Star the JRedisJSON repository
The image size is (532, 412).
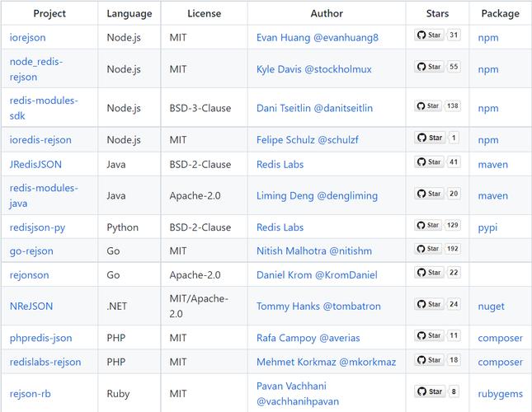click(429, 162)
